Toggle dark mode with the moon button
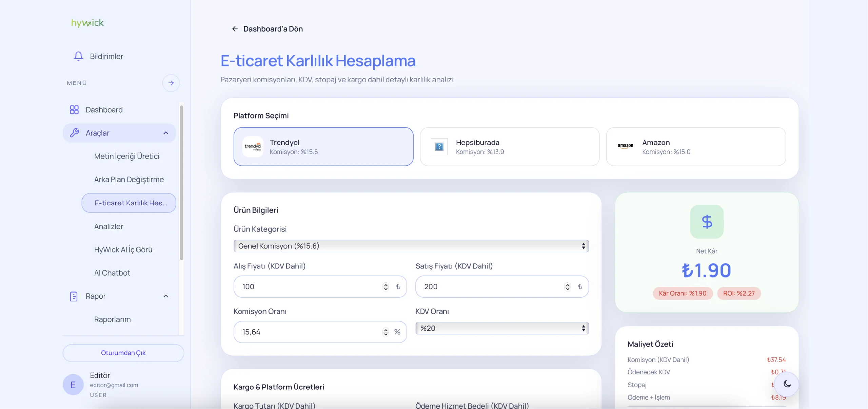 pyautogui.click(x=787, y=384)
